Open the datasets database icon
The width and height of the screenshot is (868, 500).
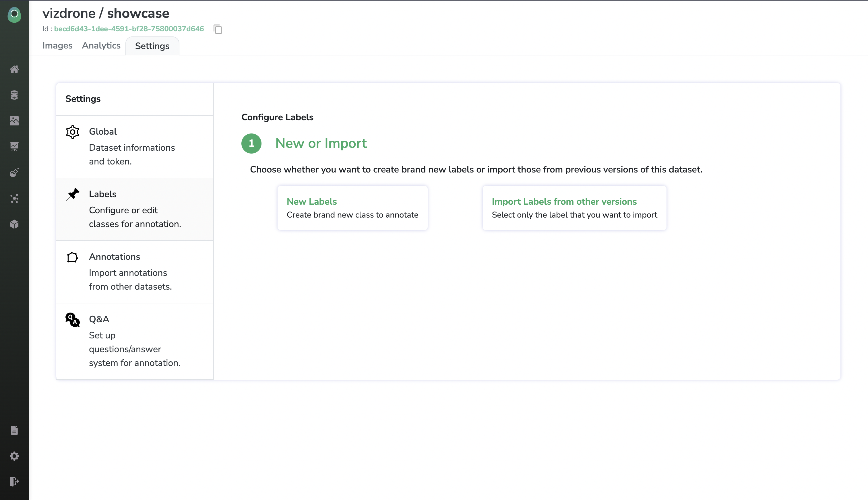click(x=14, y=95)
